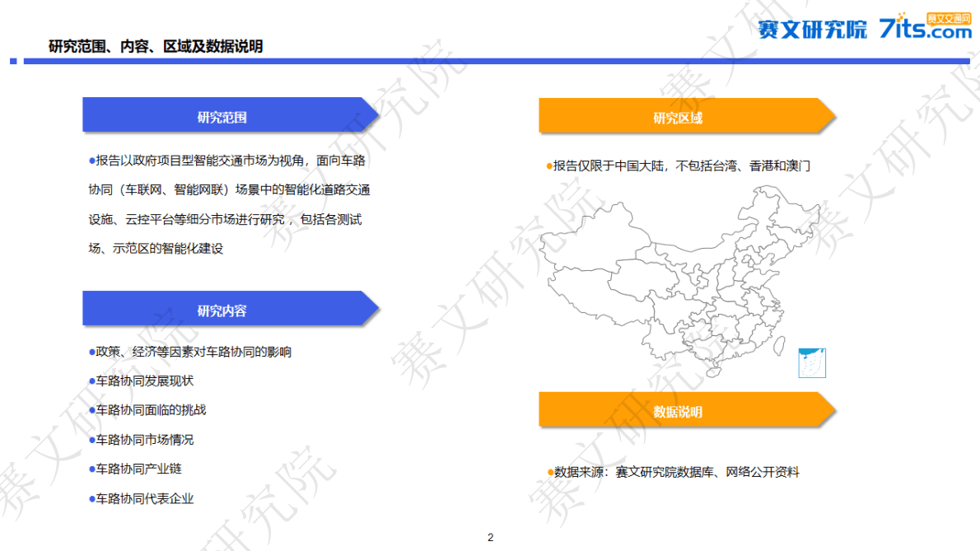
Task: Click the page number 2 at bottom
Action: click(x=491, y=536)
